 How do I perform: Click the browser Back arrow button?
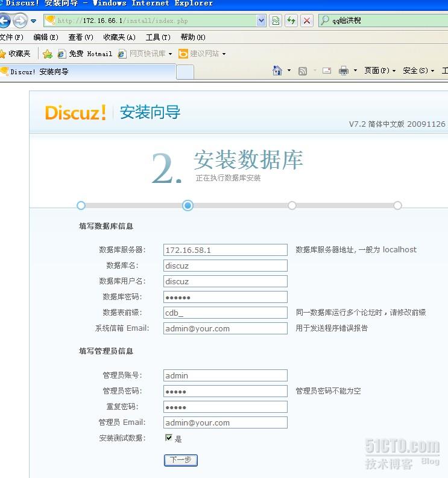click(x=4, y=21)
